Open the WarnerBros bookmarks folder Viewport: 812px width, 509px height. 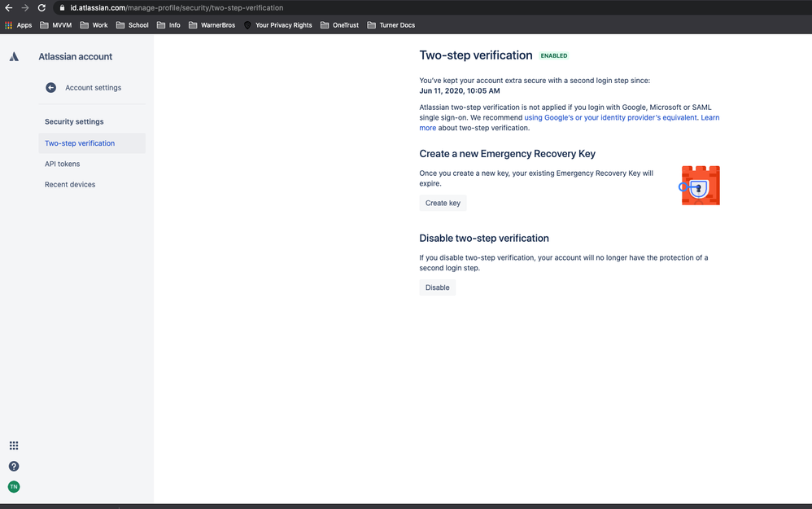coord(212,25)
